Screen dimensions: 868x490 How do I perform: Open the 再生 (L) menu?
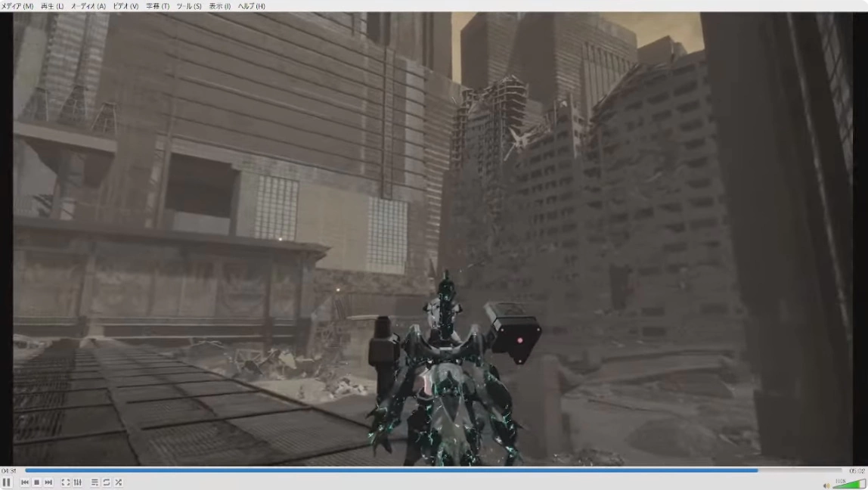point(52,6)
